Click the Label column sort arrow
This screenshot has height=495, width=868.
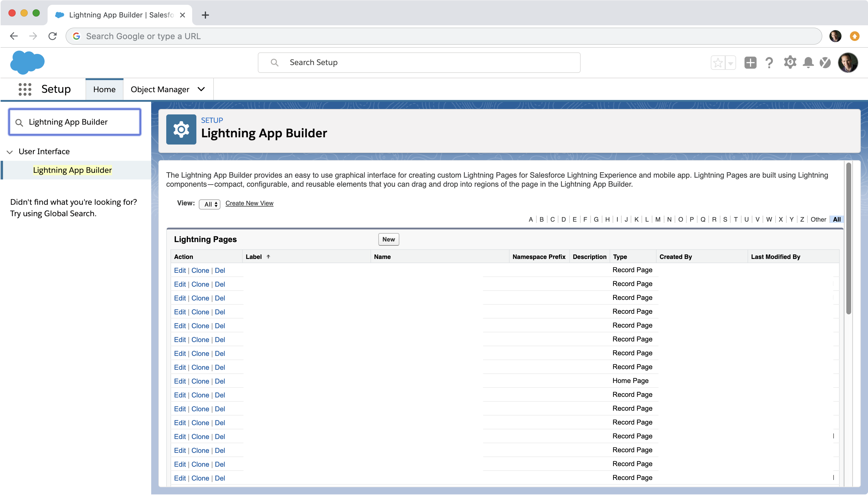click(x=268, y=257)
